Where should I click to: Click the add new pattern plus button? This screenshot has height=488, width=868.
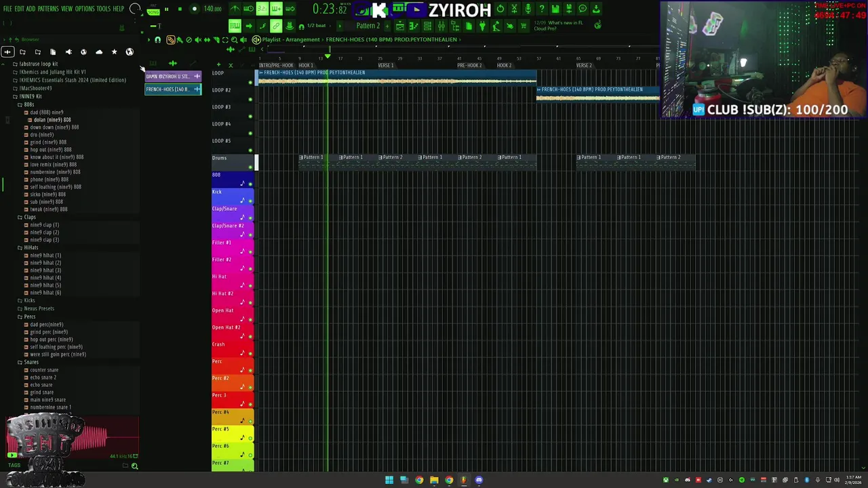pos(387,26)
